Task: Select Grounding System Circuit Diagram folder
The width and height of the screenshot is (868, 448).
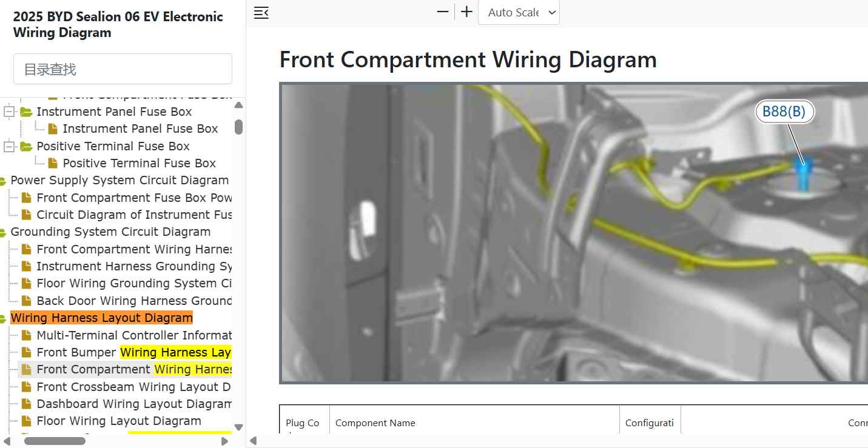Action: (110, 232)
